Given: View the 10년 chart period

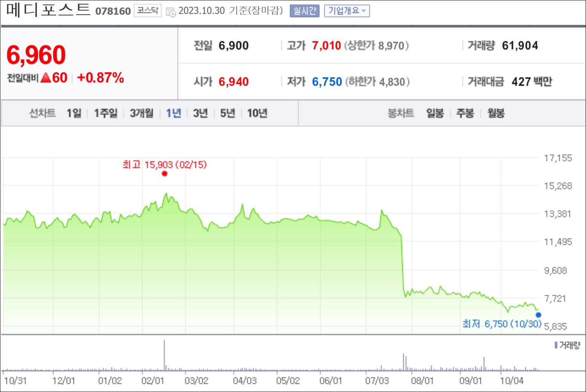Looking at the screenshot, I should 257,113.
